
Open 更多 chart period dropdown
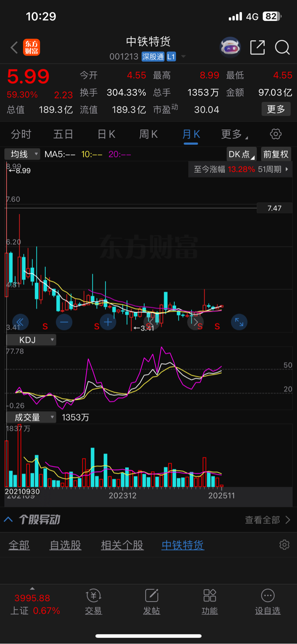[234, 134]
